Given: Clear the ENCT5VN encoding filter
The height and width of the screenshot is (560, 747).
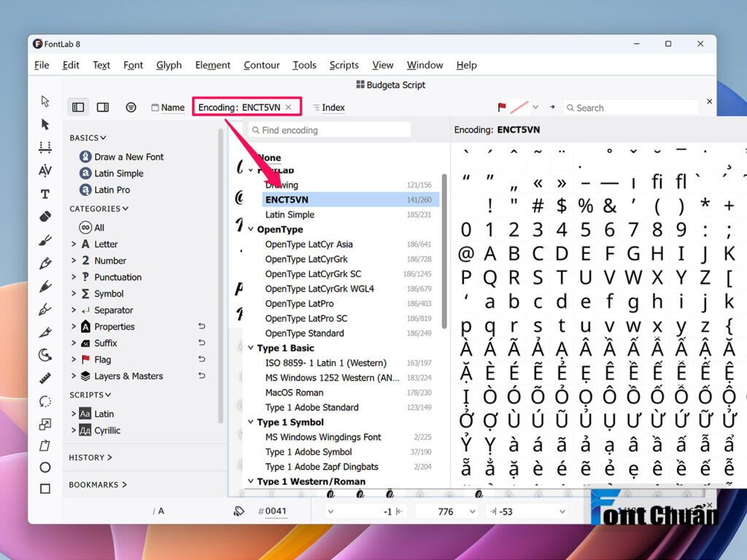Looking at the screenshot, I should (288, 107).
